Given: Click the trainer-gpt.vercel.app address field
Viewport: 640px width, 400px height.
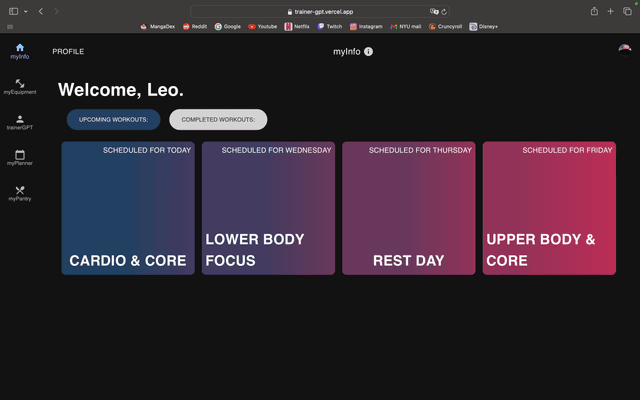Looking at the screenshot, I should (x=320, y=12).
